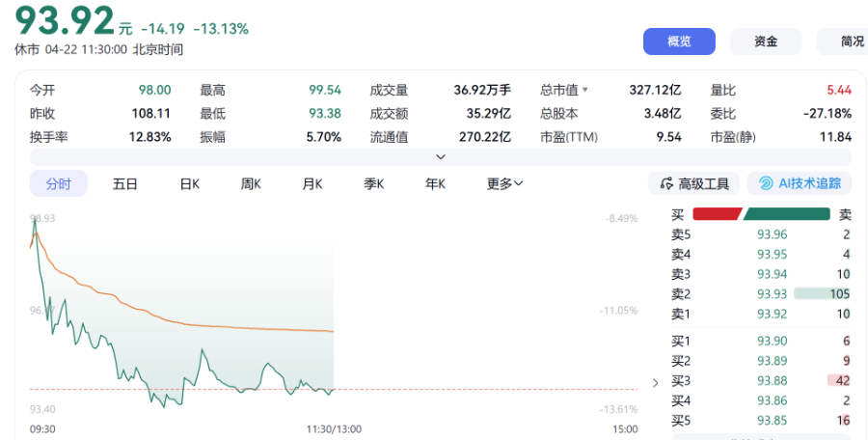Select the 简况 tab
The width and height of the screenshot is (868, 440).
coord(847,41)
